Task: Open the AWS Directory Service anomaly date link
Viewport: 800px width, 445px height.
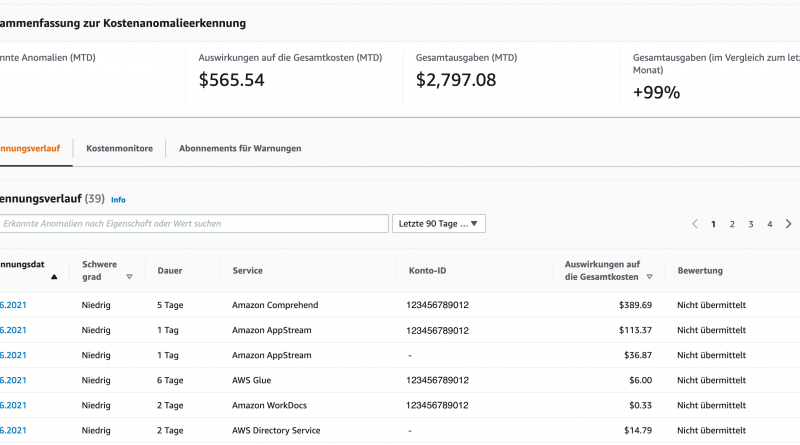Action: click(13, 430)
